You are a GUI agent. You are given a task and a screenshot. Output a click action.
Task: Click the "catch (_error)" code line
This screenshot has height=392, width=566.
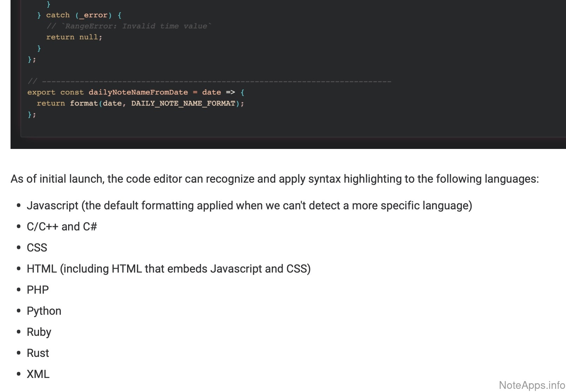tap(79, 15)
